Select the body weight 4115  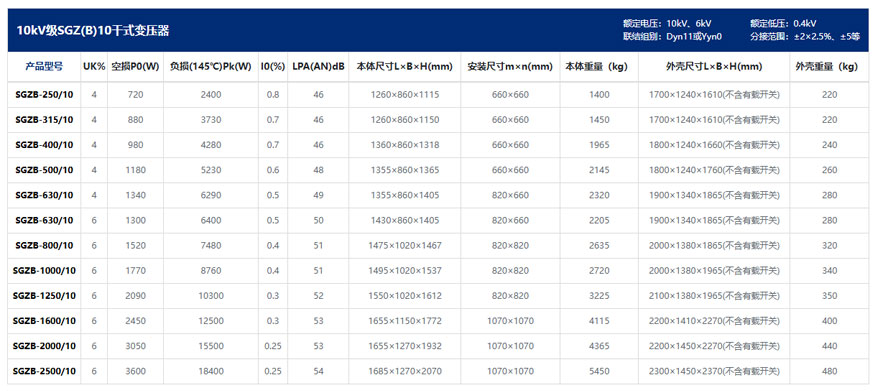[599, 321]
